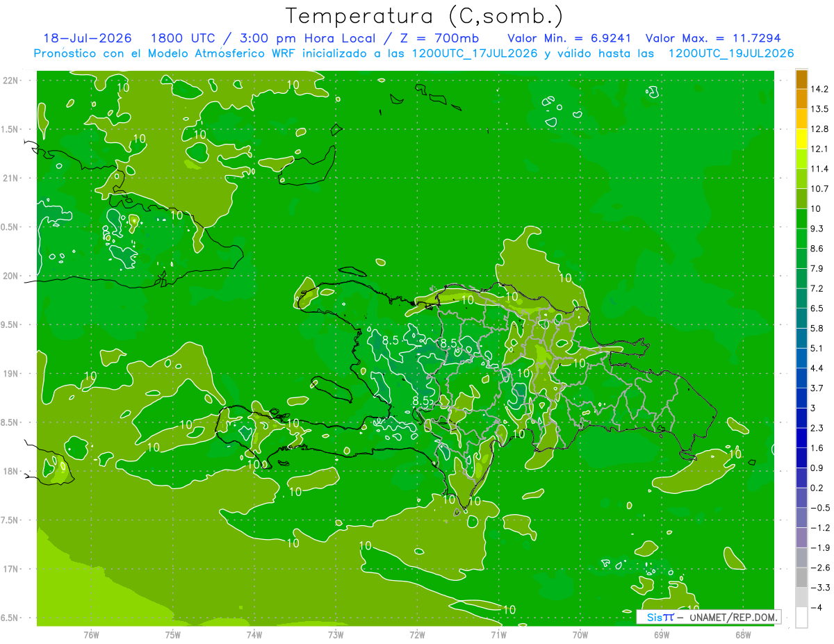This screenshot has height=644, width=834.
Task: Click the '-0.5' color scale label
Action: pos(820,508)
